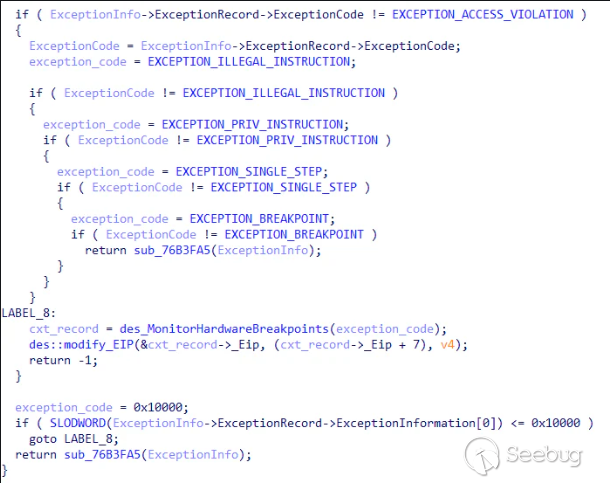The height and width of the screenshot is (483, 610).
Task: Select the ExceptionCode variable declaration line
Action: (x=245, y=46)
